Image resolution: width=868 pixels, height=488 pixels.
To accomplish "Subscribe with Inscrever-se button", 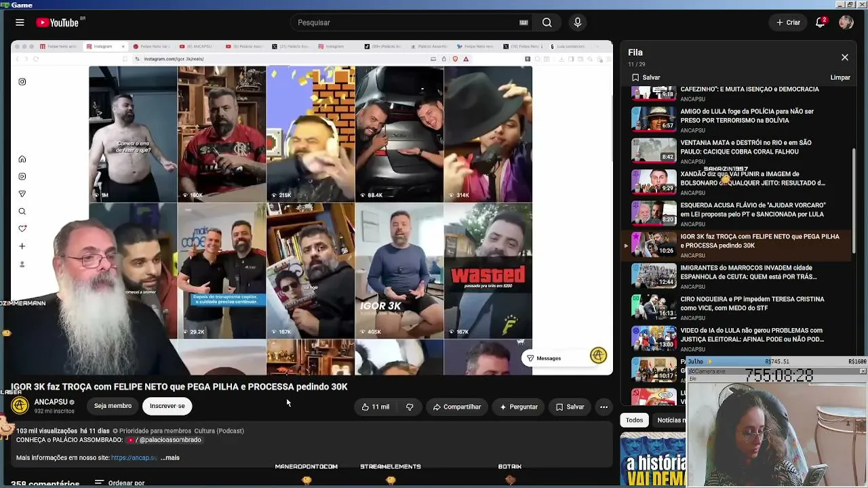I will (167, 406).
